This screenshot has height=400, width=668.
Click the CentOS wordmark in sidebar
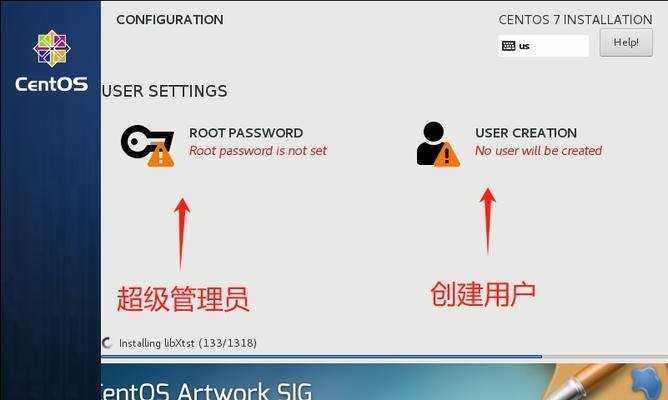(x=52, y=84)
